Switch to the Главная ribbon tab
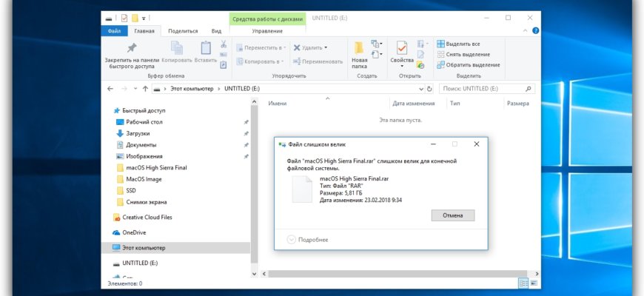Screen dimensions: 644x296 pyautogui.click(x=144, y=31)
